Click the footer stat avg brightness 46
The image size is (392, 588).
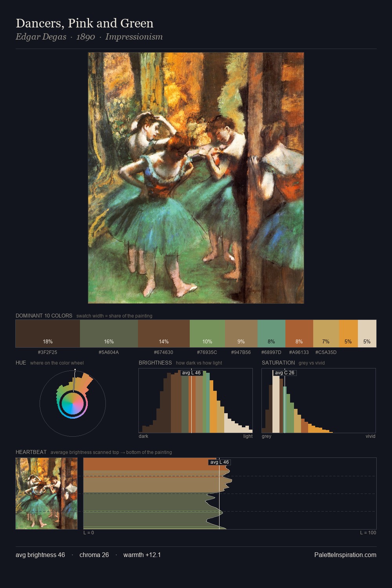click(x=40, y=555)
